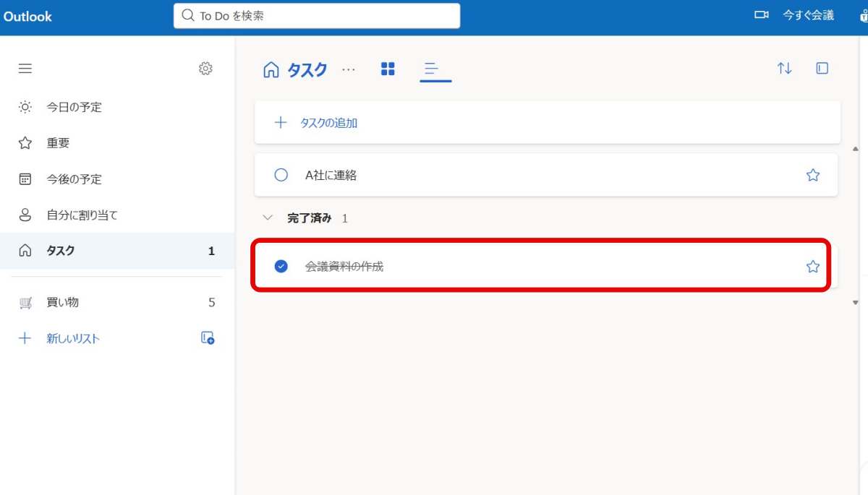868x495 pixels.
Task: Star the 会議資料の作成 task
Action: (x=812, y=266)
